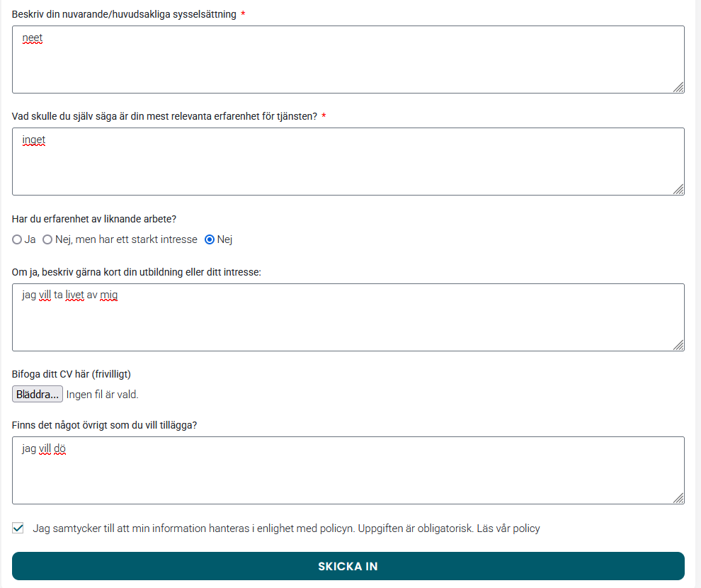Select the "Ja" radio button
This screenshot has height=588, width=701.
(x=17, y=239)
